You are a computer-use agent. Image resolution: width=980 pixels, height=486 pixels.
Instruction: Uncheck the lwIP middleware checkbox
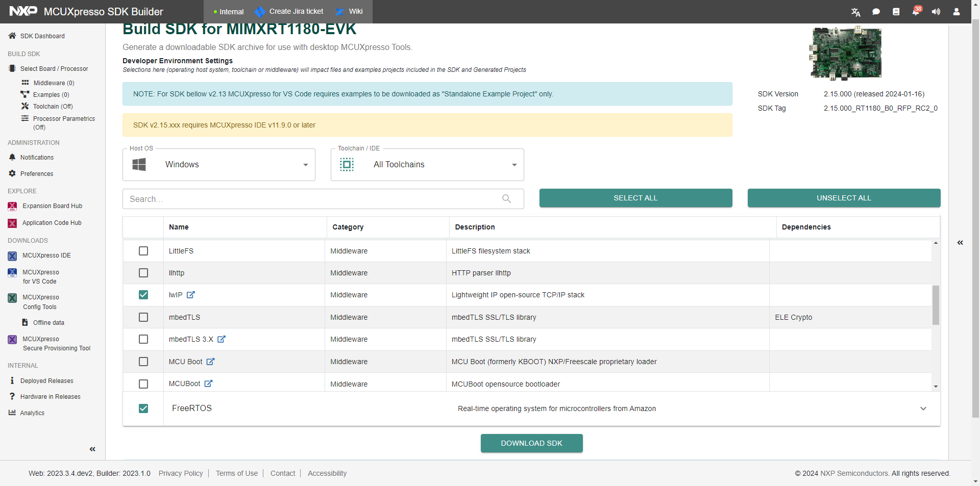143,295
